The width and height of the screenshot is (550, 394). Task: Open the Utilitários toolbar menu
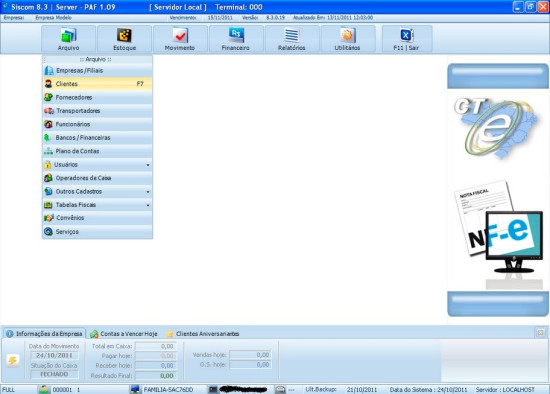pyautogui.click(x=347, y=39)
